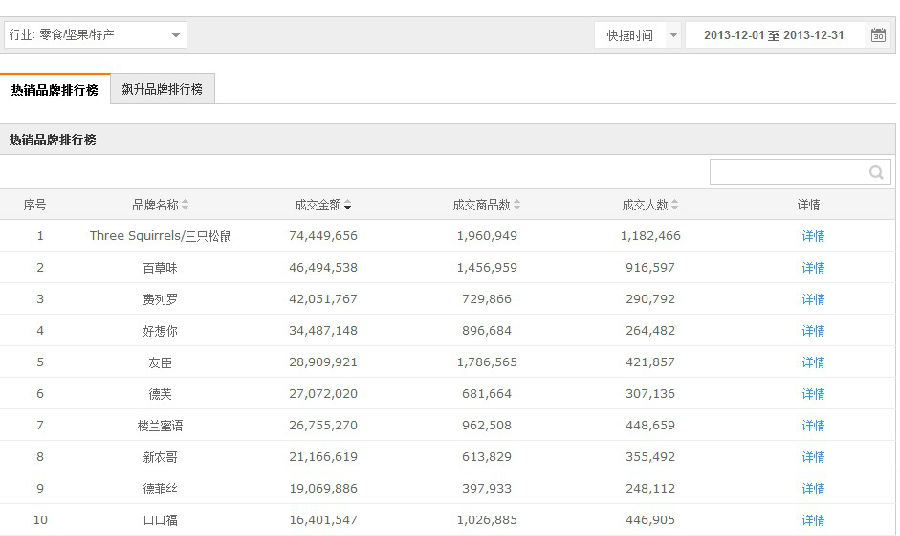Screen dimensions: 900x536
Task: Click the 613,829 goods count cell
Action: click(x=487, y=457)
